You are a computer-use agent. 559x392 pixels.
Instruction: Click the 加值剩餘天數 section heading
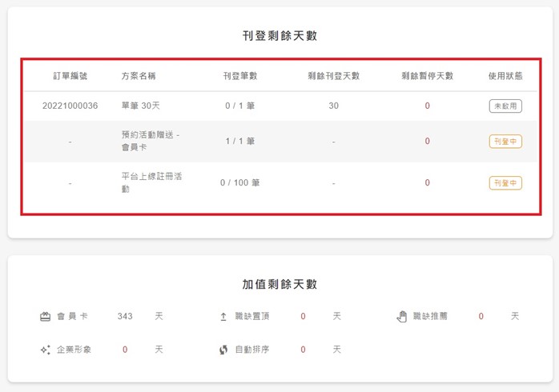pyautogui.click(x=279, y=284)
